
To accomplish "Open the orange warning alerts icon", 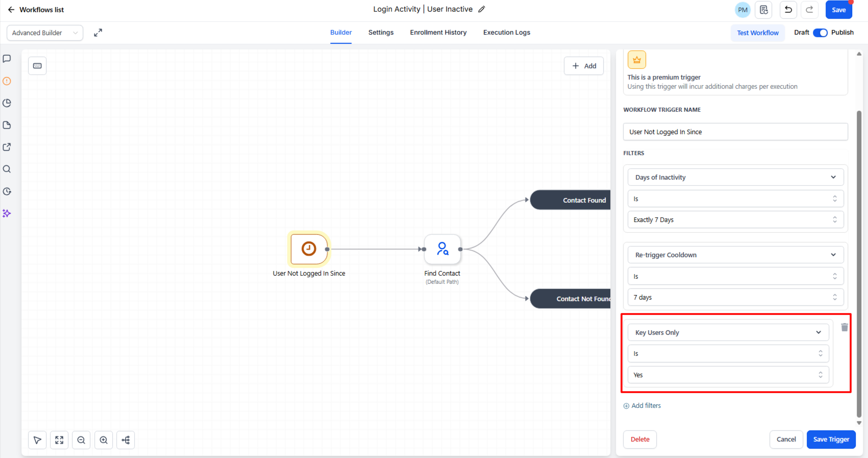I will tap(7, 81).
